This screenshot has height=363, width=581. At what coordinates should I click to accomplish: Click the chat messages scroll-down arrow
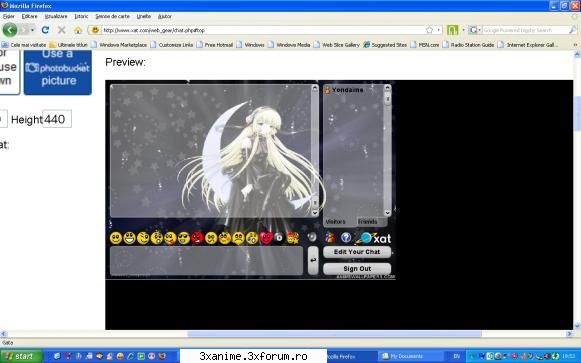(x=315, y=213)
